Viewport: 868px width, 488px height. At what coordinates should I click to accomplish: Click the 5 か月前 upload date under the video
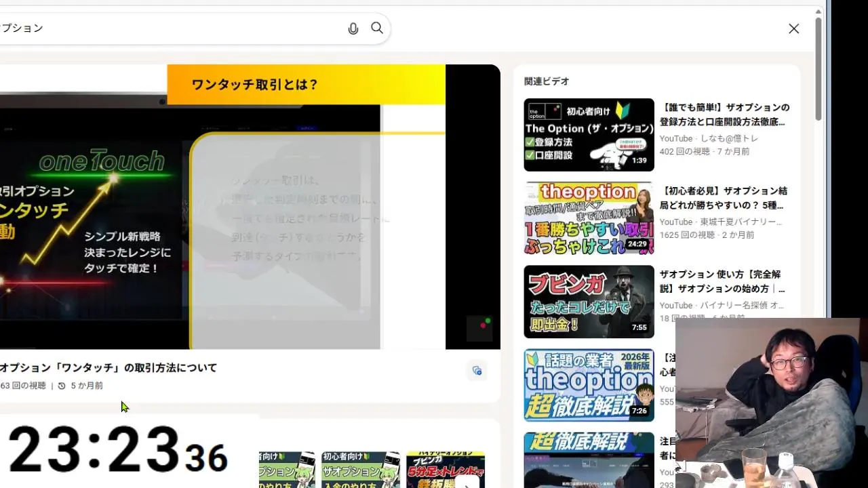click(x=87, y=386)
